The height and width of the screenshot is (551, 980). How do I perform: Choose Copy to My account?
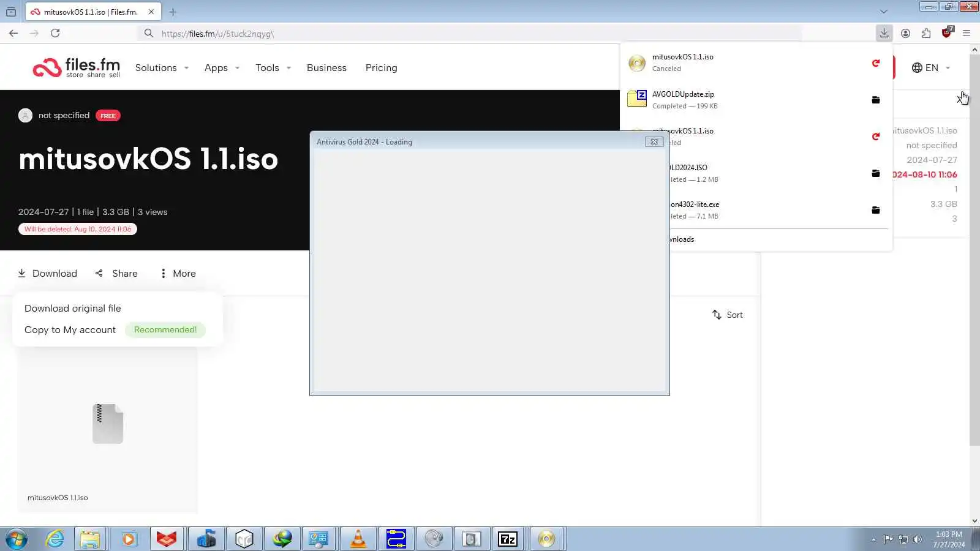point(70,330)
